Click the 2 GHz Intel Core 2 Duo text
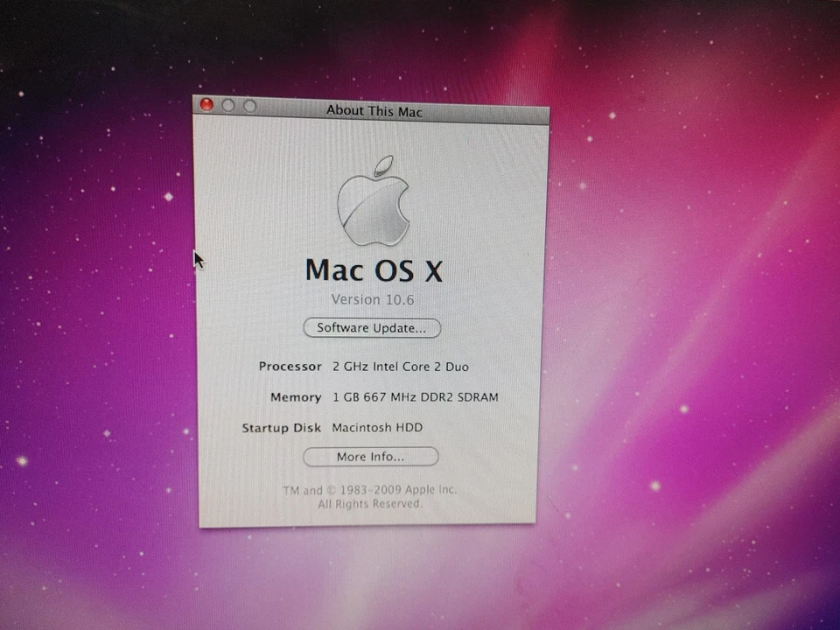Image resolution: width=840 pixels, height=630 pixels. [400, 367]
